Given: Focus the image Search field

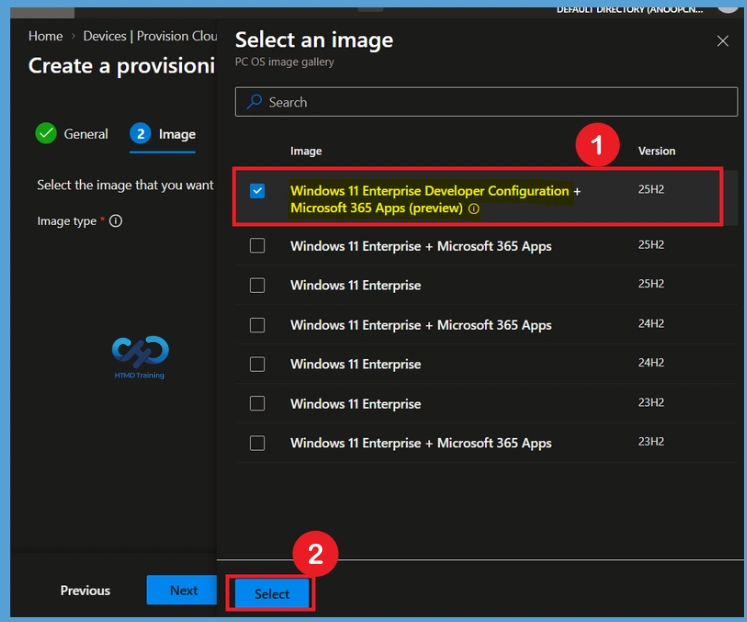Looking at the screenshot, I should [x=486, y=102].
